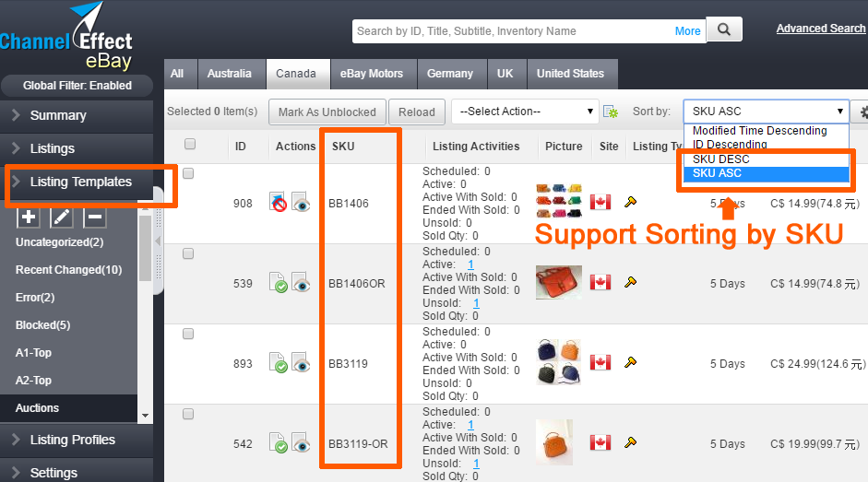Click the edit category pencil icon
The width and height of the screenshot is (868, 482).
coord(62,217)
